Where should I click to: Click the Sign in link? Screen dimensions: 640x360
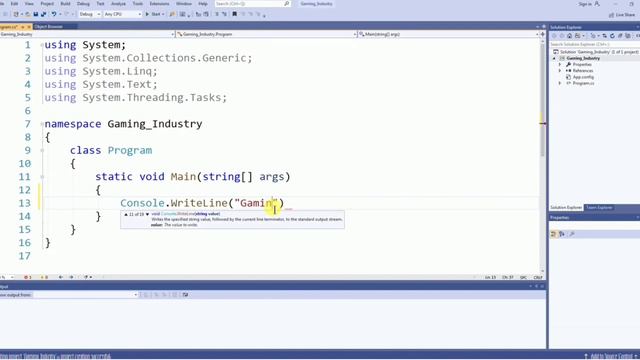pos(584,4)
